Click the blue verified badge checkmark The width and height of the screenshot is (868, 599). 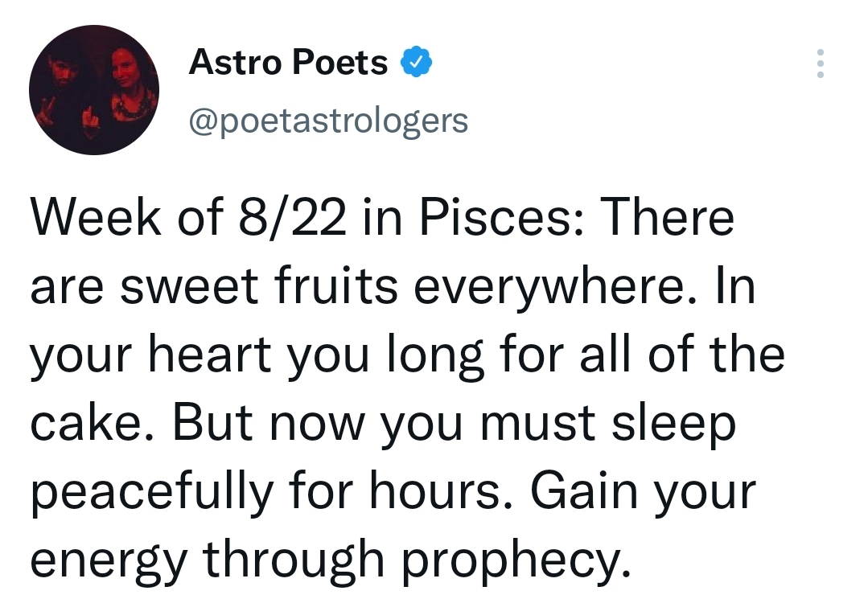click(416, 62)
